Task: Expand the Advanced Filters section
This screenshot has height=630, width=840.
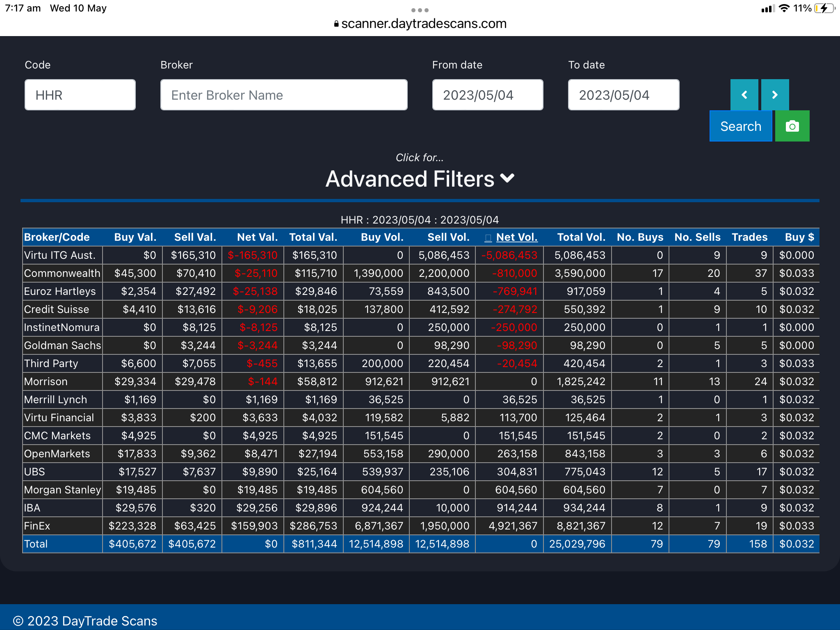Action: [x=420, y=179]
